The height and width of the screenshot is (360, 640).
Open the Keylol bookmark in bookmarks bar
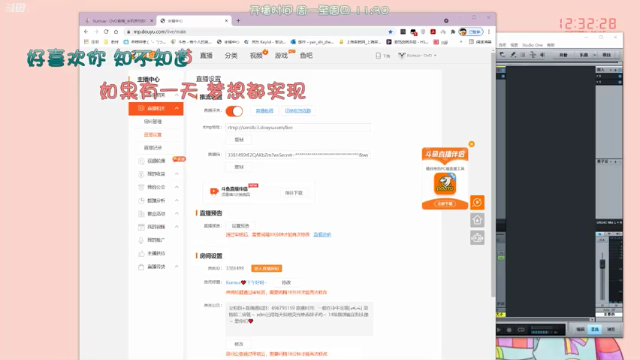264,42
